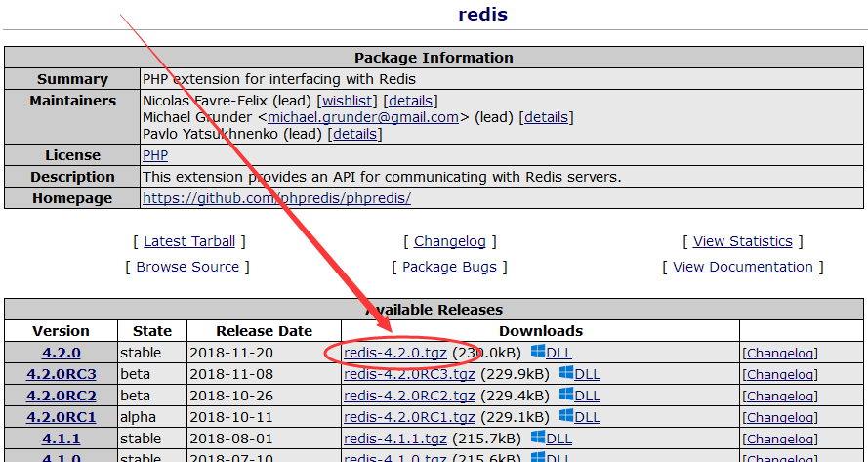
Task: Open version 4.1.1 link
Action: tap(61, 440)
